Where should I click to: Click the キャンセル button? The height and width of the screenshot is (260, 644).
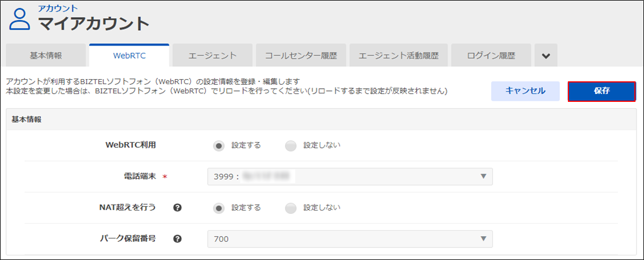coord(525,91)
